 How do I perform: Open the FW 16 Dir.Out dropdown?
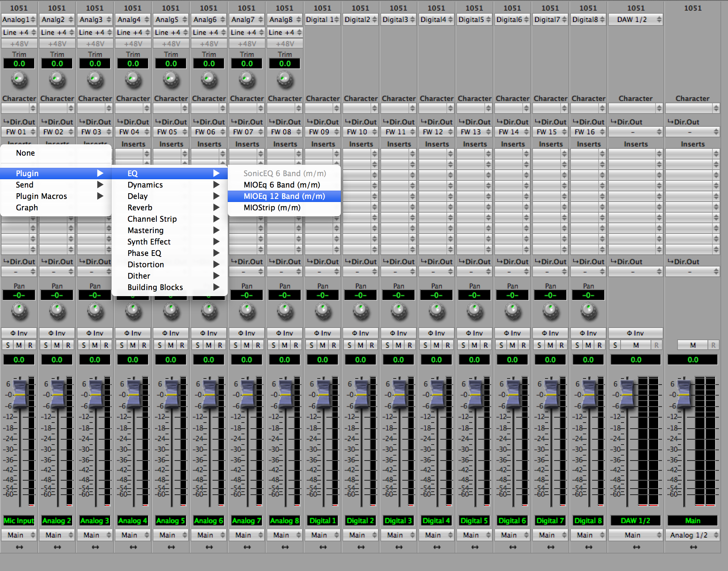coord(588,132)
